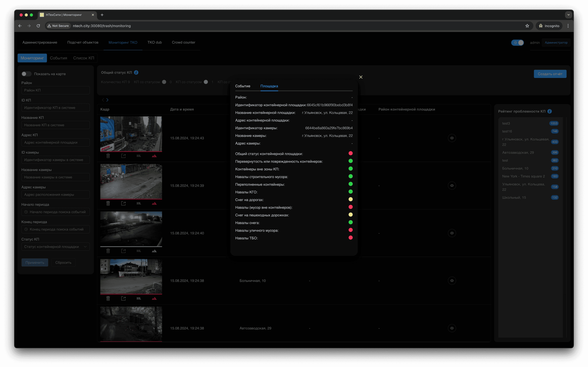Click Сбросить filters button
The image size is (588, 367).
[63, 262]
